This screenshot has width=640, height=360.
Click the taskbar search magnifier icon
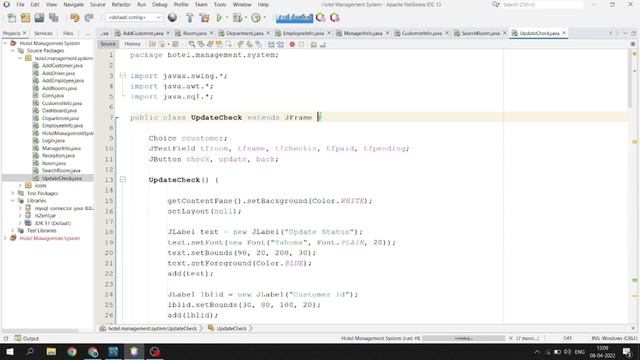click(30, 351)
